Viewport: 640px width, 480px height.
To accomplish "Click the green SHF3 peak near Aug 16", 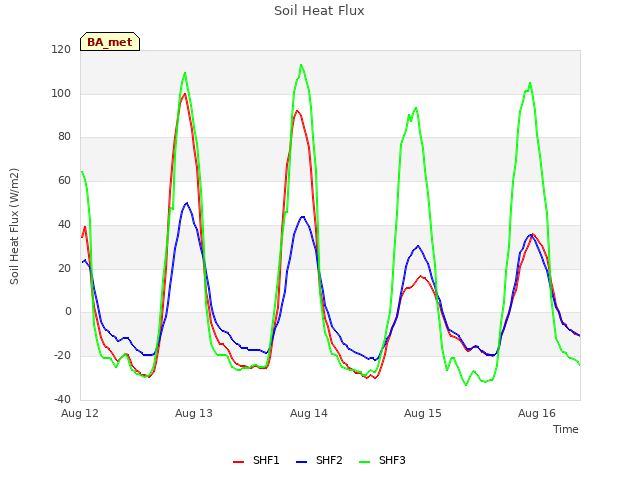I will tap(530, 82).
